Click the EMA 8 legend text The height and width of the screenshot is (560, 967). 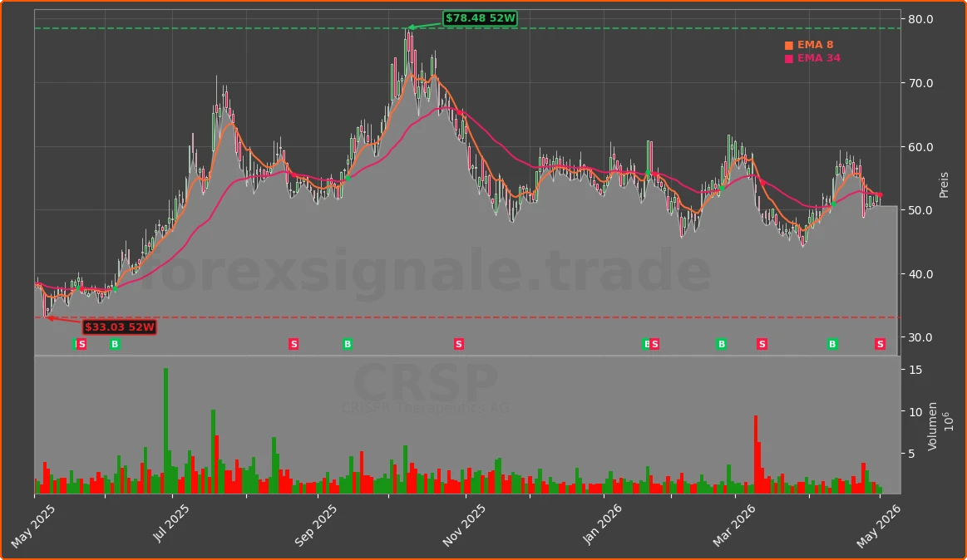[815, 44]
